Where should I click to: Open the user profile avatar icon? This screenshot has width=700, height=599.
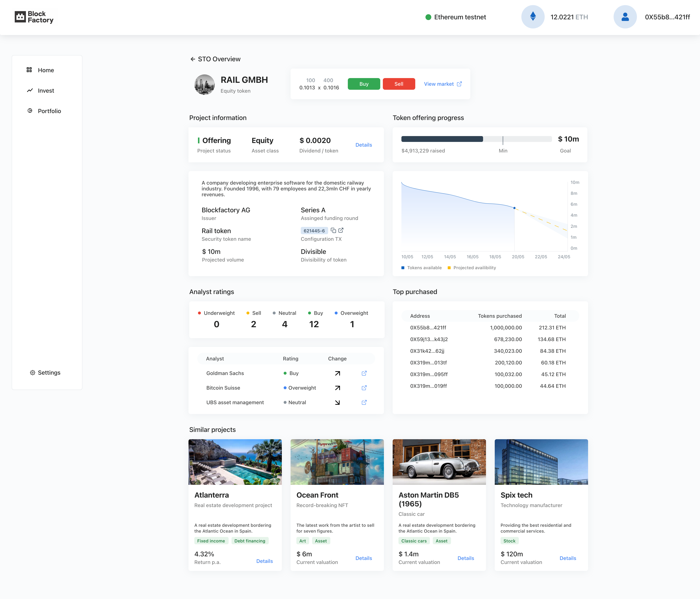625,17
